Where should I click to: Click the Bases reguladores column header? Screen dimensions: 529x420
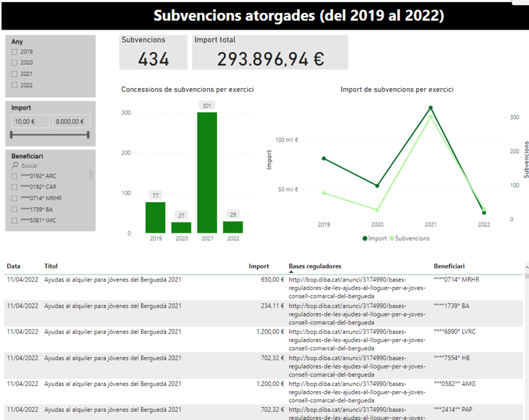(x=315, y=266)
